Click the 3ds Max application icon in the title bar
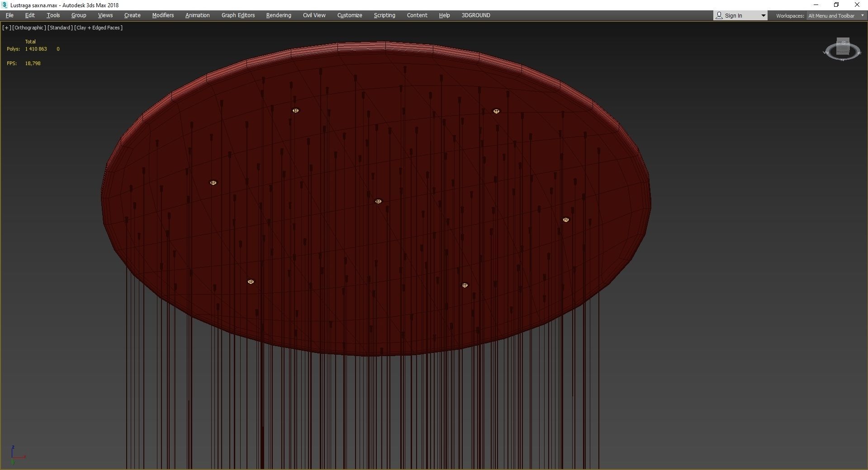Image resolution: width=868 pixels, height=470 pixels. (x=5, y=5)
